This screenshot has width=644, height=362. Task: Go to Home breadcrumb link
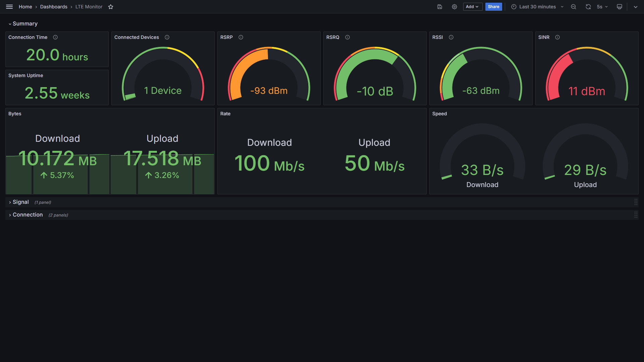(25, 7)
